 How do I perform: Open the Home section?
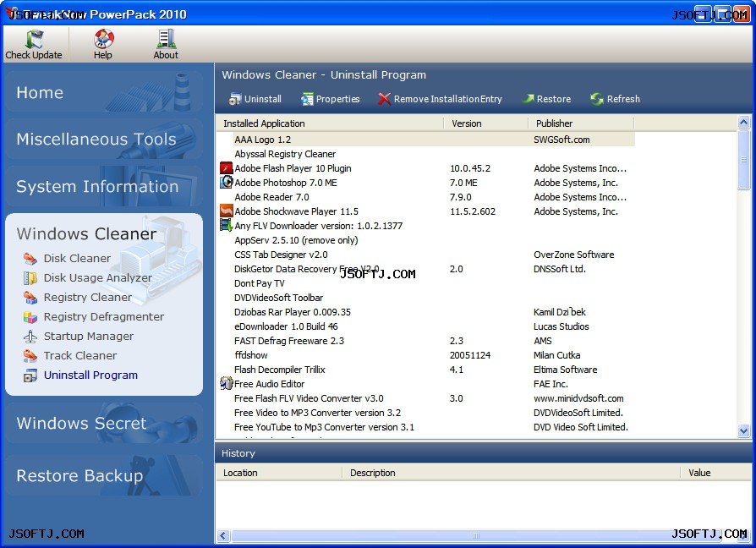tap(104, 91)
